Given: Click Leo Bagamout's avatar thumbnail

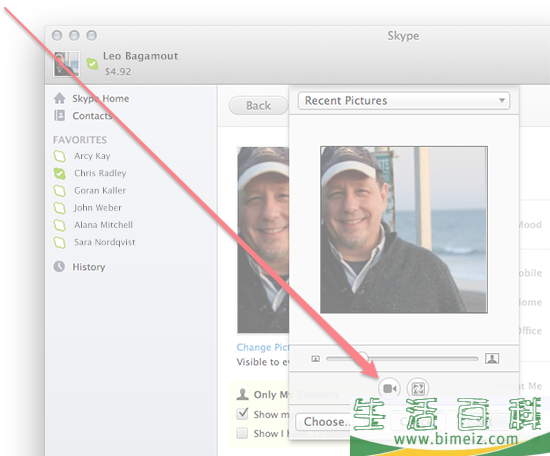Looking at the screenshot, I should (66, 64).
